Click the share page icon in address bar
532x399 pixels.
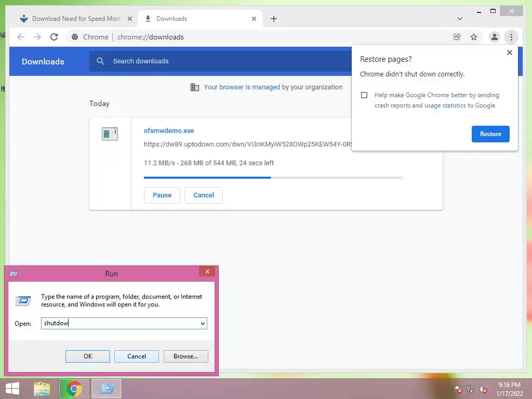coord(457,37)
